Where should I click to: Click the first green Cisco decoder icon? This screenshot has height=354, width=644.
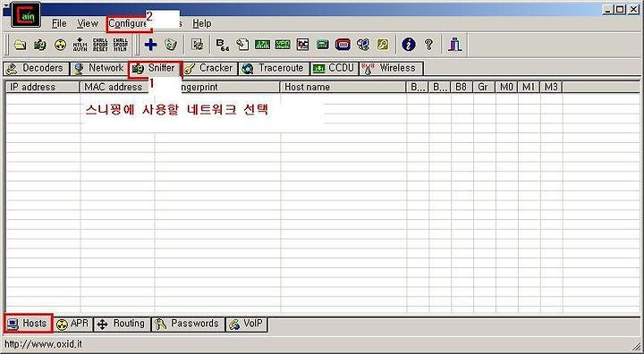point(262,45)
